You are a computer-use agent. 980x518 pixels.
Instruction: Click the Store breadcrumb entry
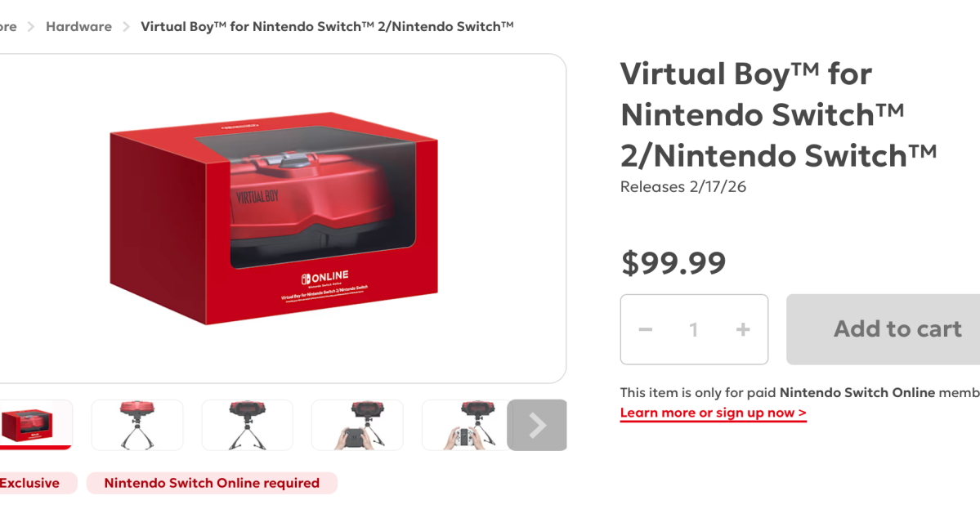pyautogui.click(x=8, y=25)
